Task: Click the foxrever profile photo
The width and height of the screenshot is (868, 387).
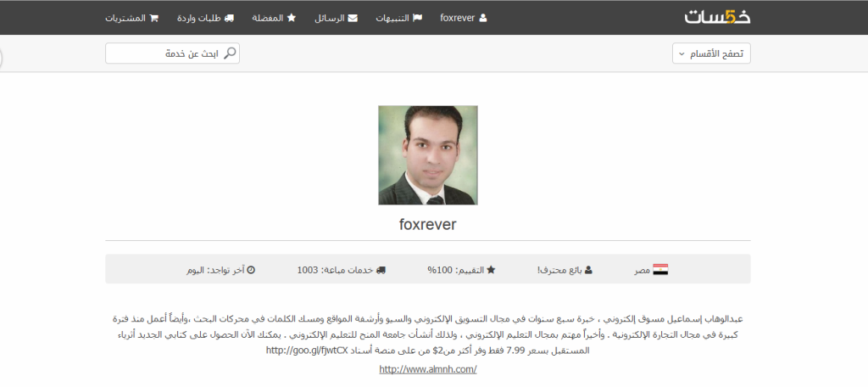Action: click(428, 155)
